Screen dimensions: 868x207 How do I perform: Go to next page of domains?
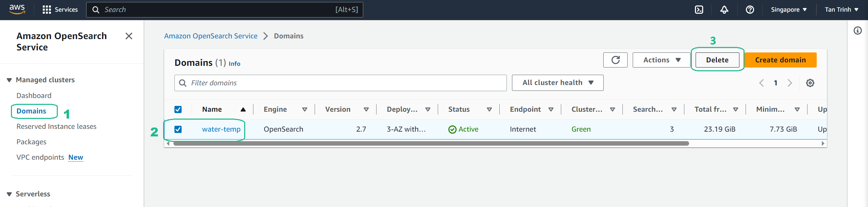(790, 83)
